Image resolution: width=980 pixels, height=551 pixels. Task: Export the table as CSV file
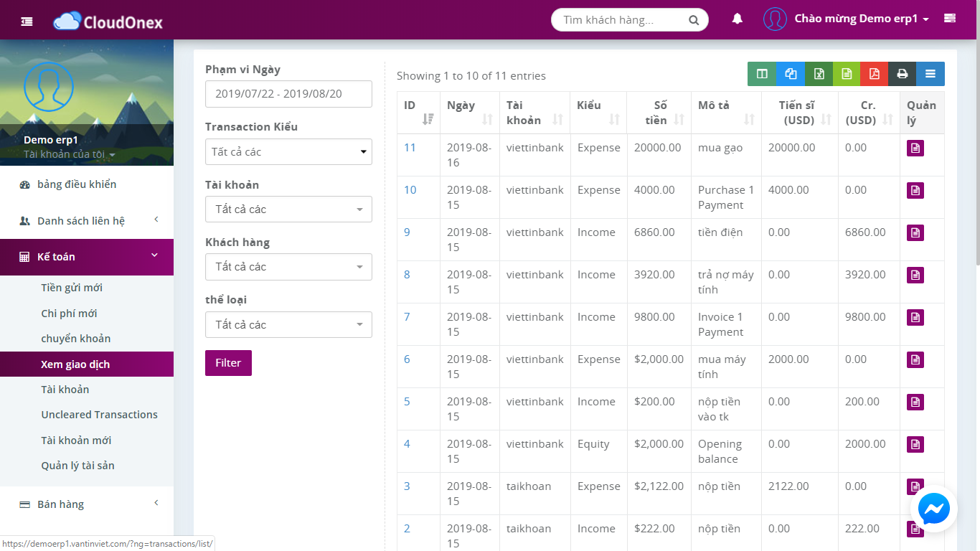pyautogui.click(x=846, y=74)
